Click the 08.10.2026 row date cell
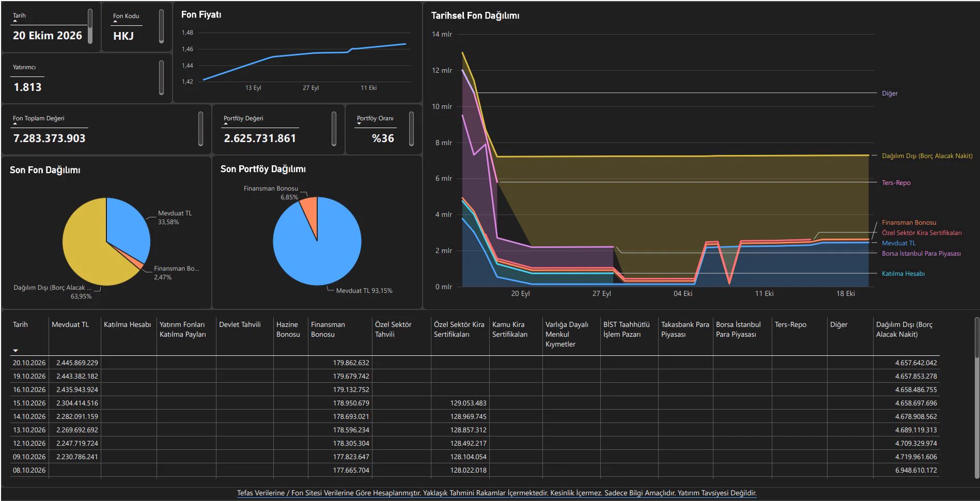This screenshot has height=501, width=980. 29,470
